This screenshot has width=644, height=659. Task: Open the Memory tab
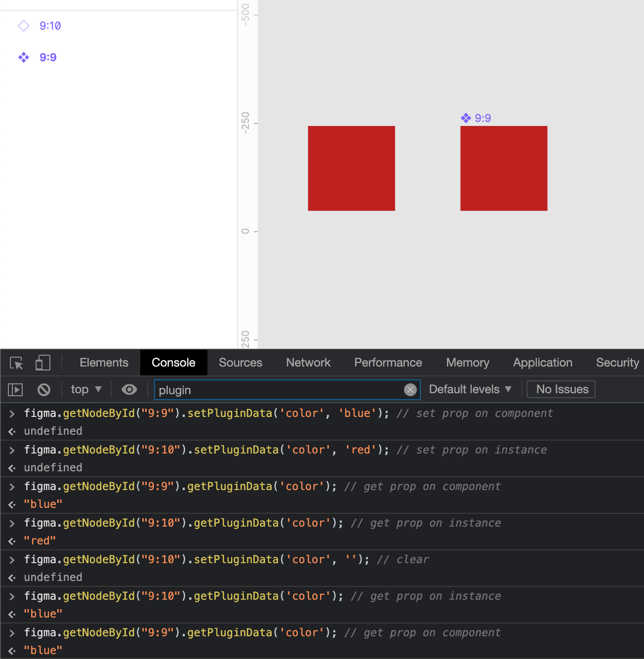coord(468,363)
